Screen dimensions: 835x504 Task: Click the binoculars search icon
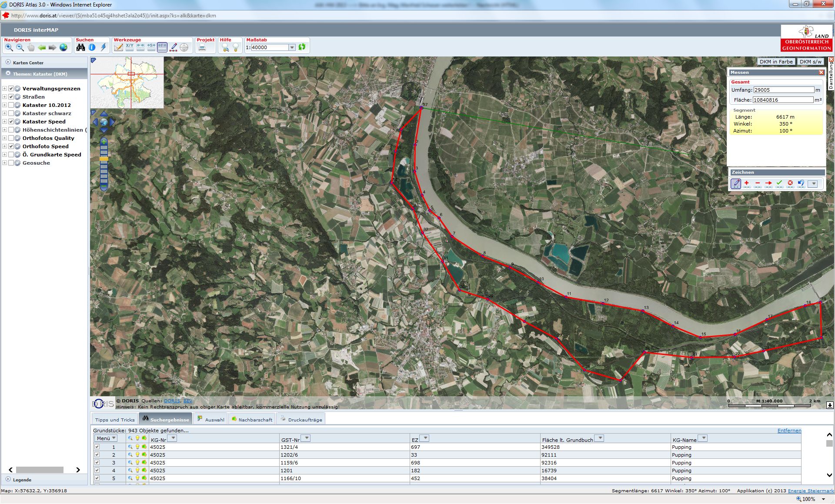(x=81, y=47)
